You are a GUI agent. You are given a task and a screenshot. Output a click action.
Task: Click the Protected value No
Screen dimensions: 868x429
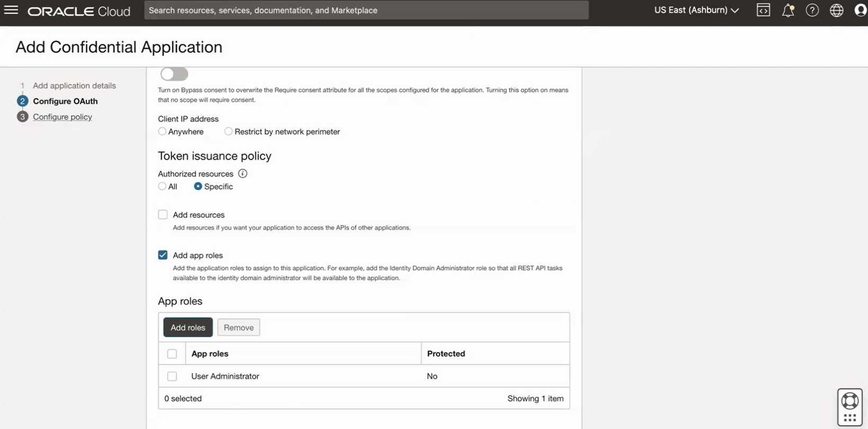432,376
